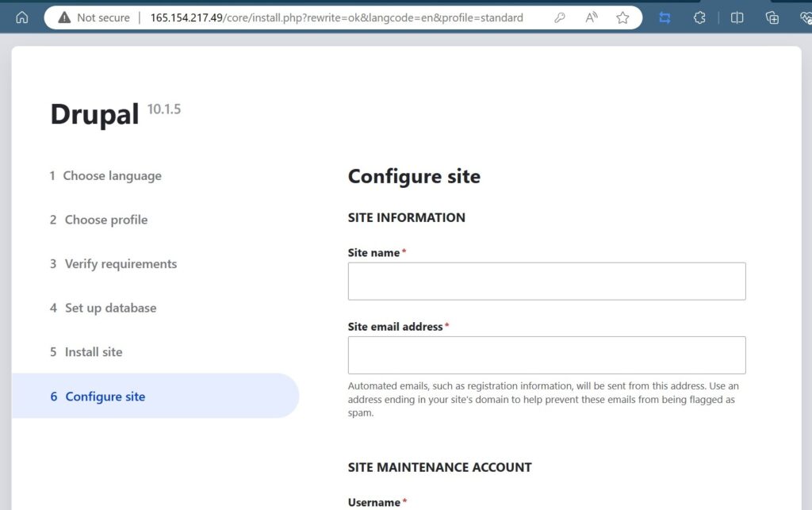This screenshot has height=510, width=812.
Task: Click the Not secure warning icon
Action: pyautogui.click(x=64, y=17)
